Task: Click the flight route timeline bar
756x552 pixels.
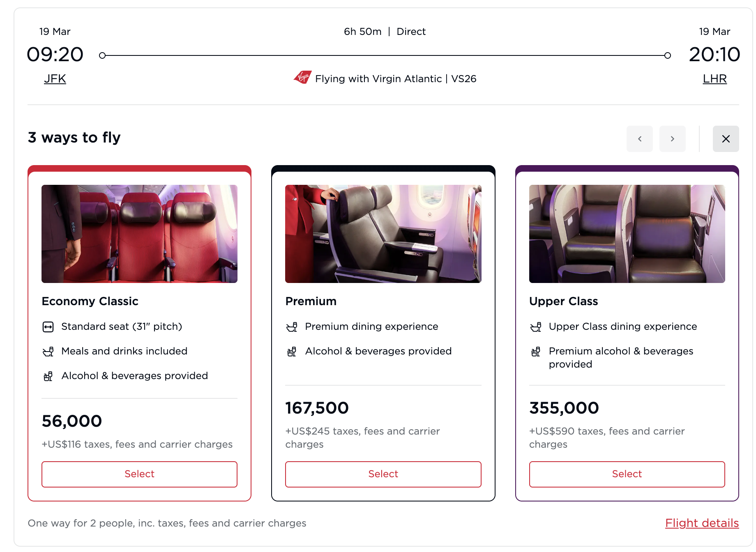Action: coord(384,54)
